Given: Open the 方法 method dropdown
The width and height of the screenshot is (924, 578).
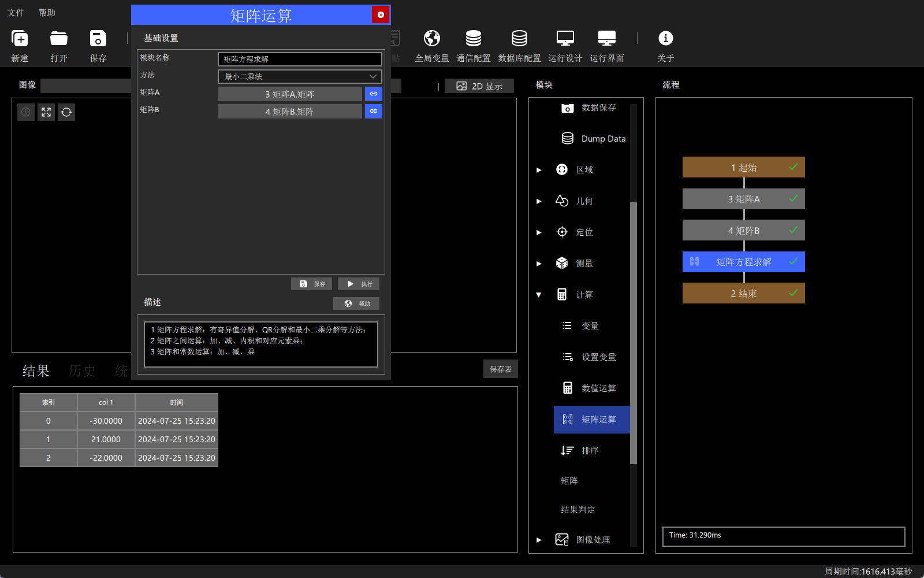Looking at the screenshot, I should pos(300,76).
